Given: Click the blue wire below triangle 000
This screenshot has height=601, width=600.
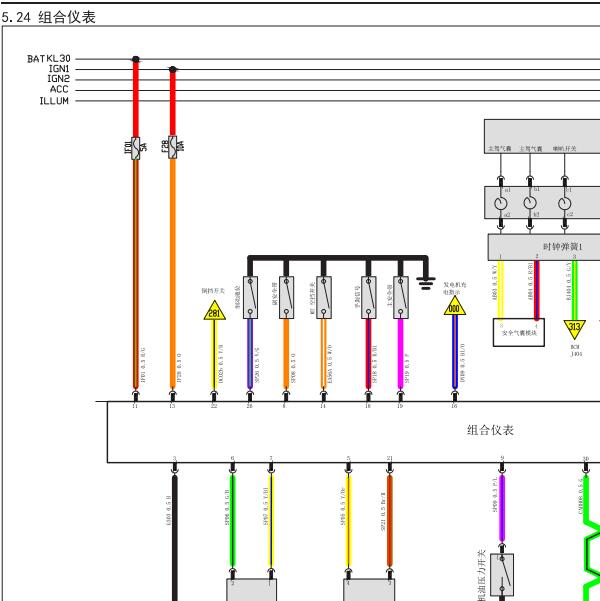Looking at the screenshot, I should pos(455,352).
